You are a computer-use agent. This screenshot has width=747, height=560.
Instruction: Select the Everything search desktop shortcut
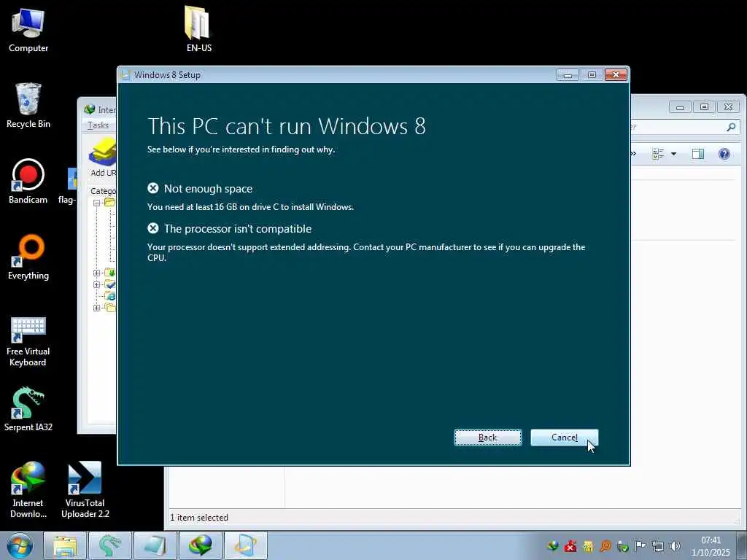pos(28,257)
